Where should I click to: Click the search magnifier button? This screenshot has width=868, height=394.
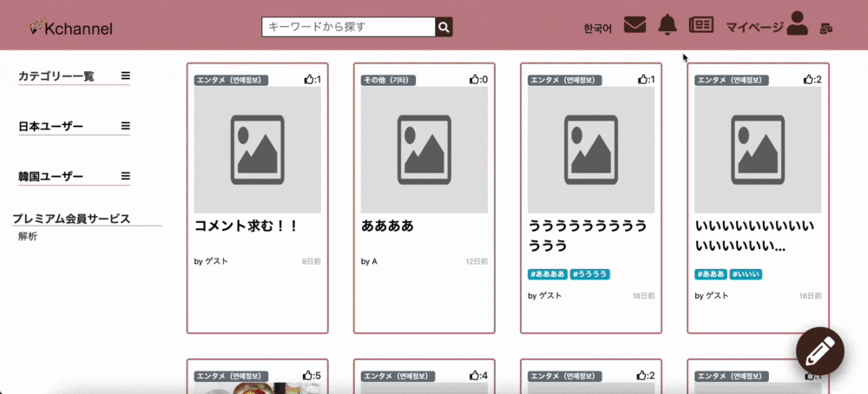pyautogui.click(x=444, y=27)
